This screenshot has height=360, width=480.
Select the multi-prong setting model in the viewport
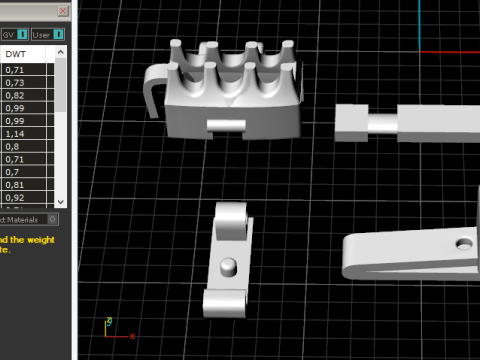233,90
